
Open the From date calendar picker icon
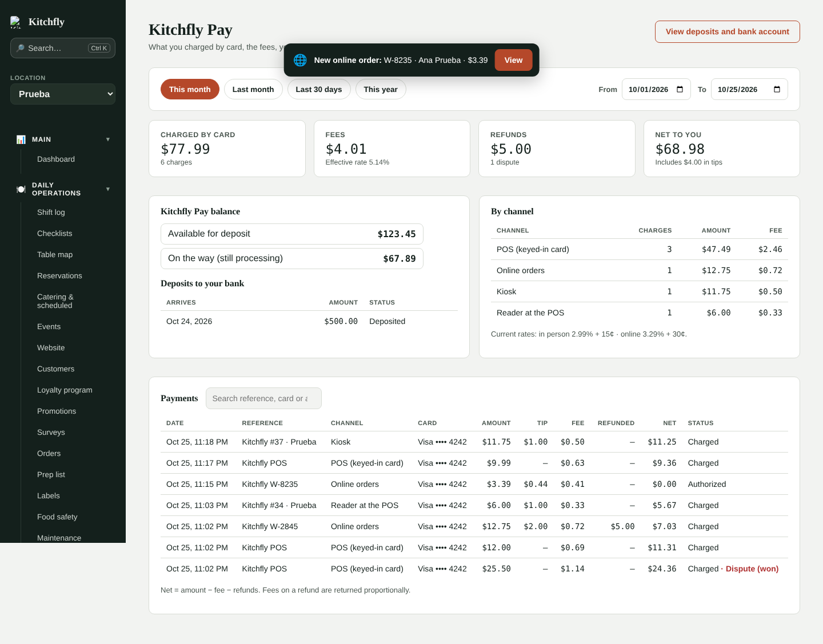(680, 89)
